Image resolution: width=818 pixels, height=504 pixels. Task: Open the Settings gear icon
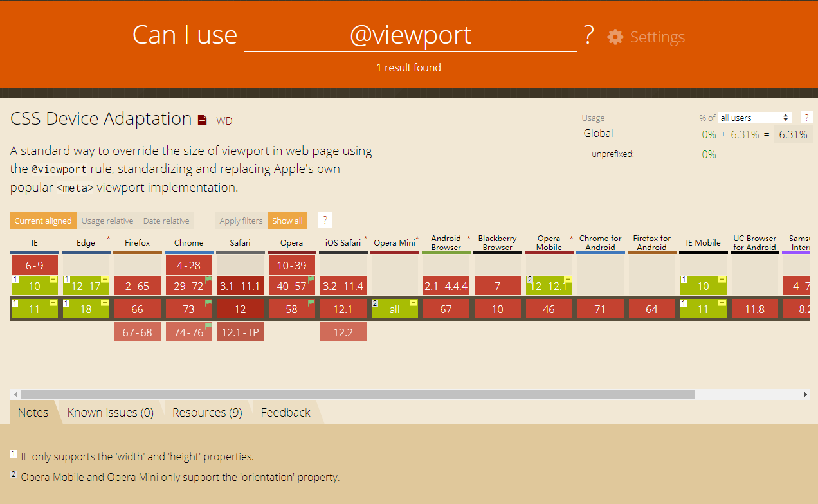coord(615,37)
